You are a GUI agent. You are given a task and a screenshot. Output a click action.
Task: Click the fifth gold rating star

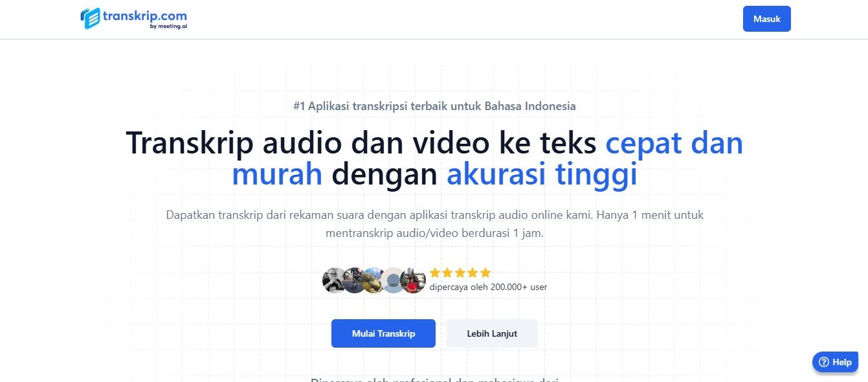tap(485, 273)
